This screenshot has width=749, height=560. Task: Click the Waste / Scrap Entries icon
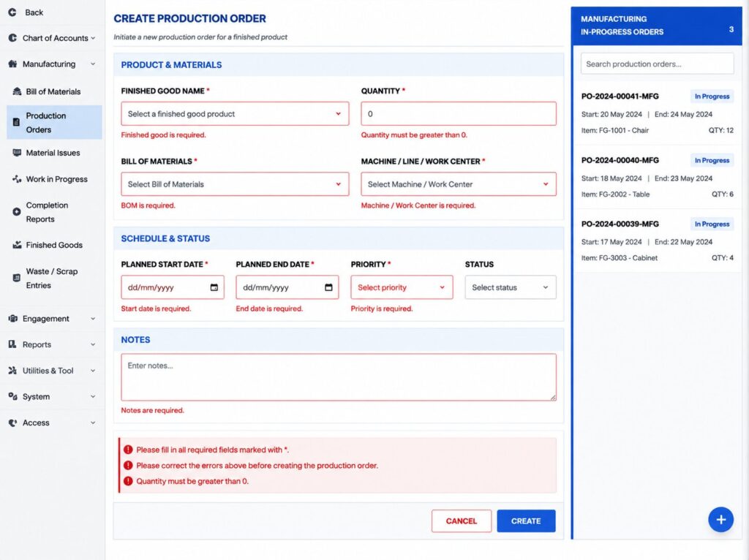coord(16,278)
